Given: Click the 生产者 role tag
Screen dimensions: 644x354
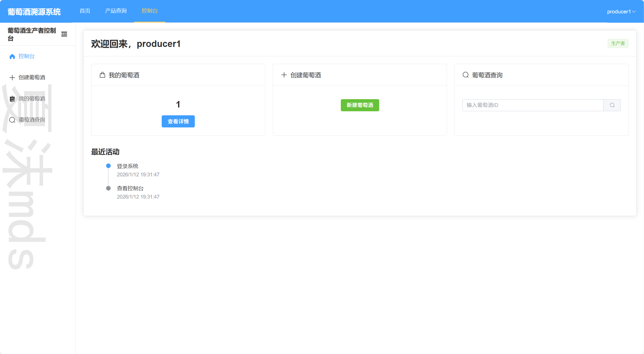Looking at the screenshot, I should [618, 43].
